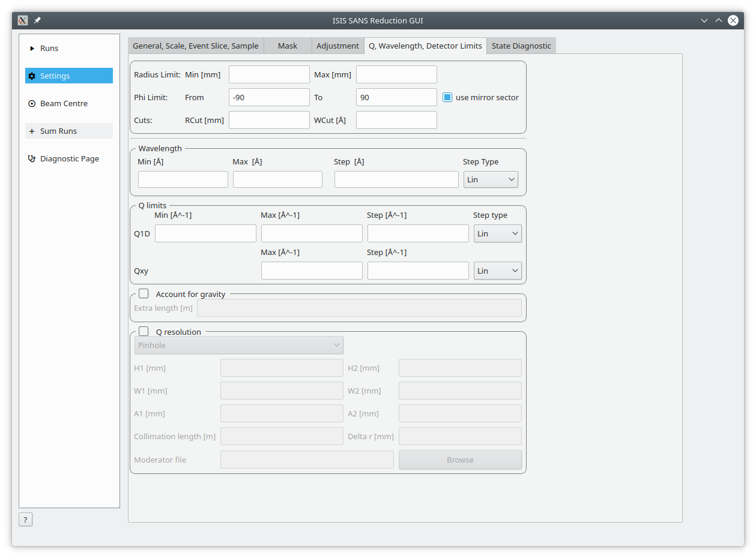Open the Q1D Step type dropdown
This screenshot has width=756, height=558.
[497, 233]
